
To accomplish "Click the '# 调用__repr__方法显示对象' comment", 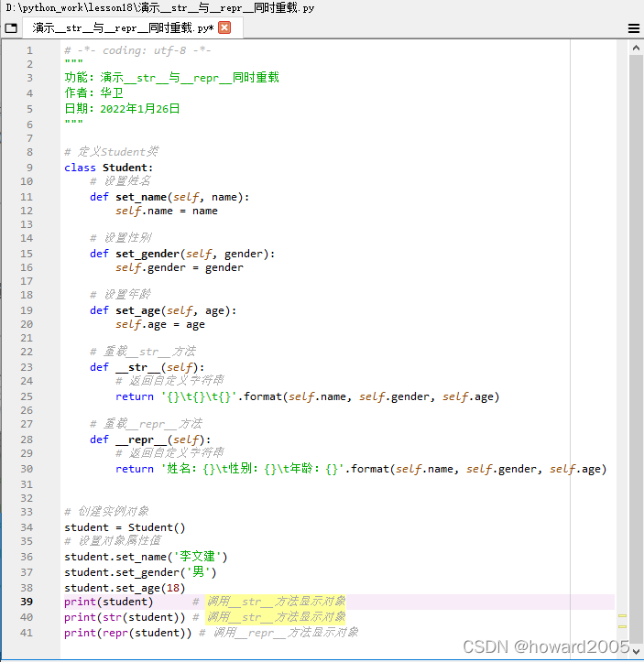I will tap(278, 633).
